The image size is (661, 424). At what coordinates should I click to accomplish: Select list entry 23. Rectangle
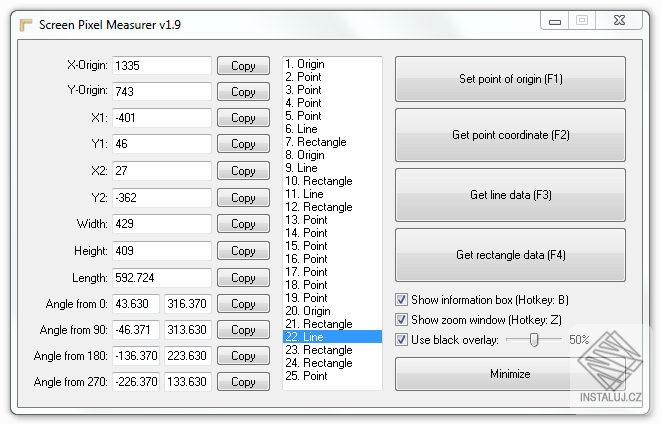[x=332, y=350]
